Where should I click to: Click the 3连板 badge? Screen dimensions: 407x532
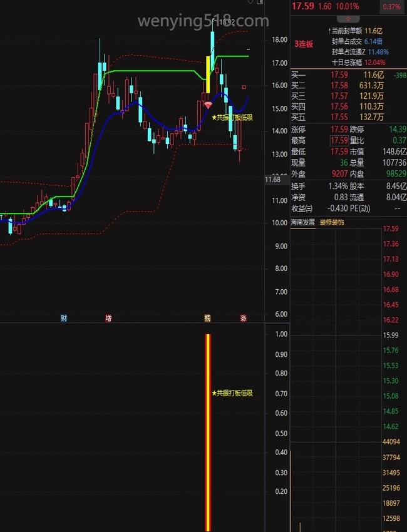[304, 44]
